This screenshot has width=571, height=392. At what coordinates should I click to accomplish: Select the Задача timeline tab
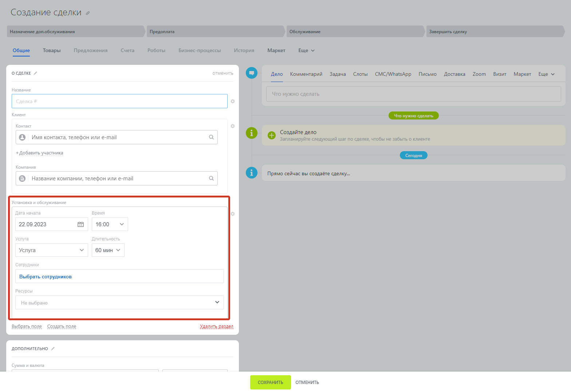click(x=338, y=74)
